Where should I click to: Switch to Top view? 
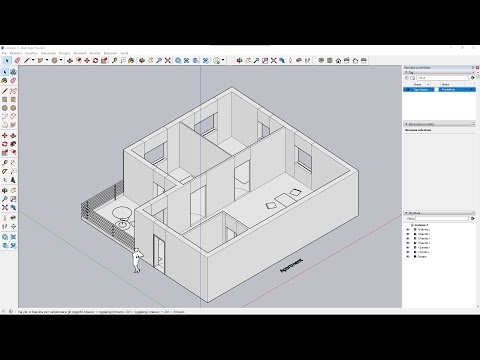[330, 60]
